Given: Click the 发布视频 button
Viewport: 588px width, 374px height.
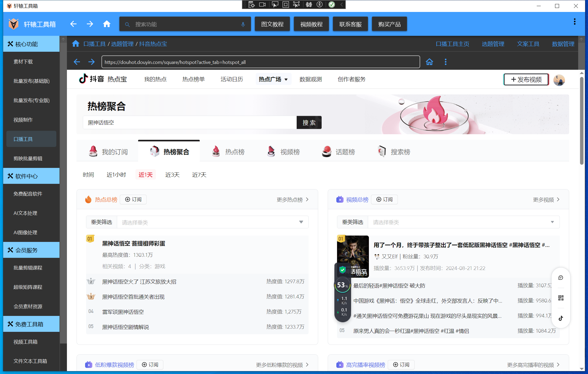Looking at the screenshot, I should [526, 80].
